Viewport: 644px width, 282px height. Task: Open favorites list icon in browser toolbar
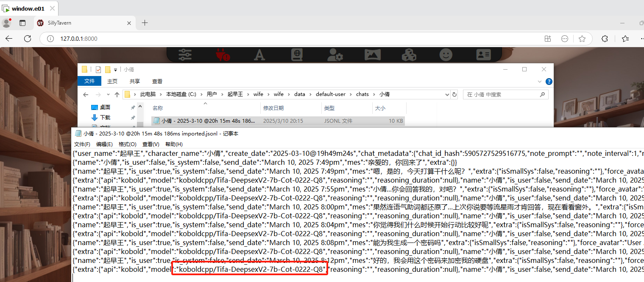625,39
